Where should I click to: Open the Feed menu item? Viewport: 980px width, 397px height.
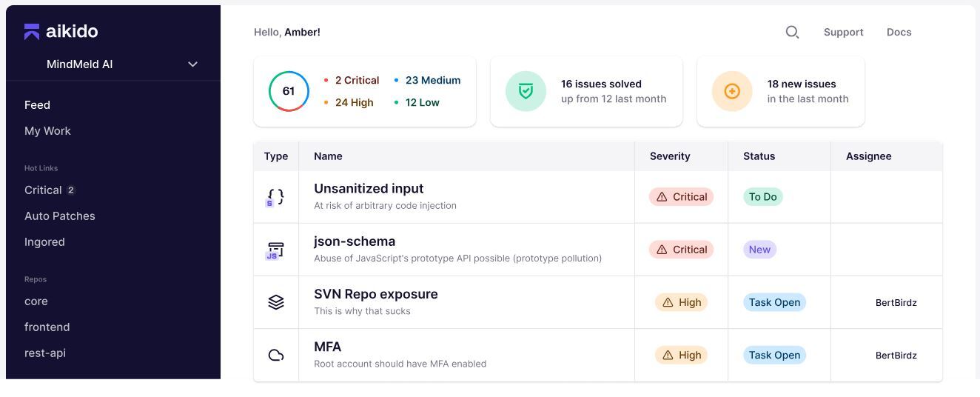37,105
